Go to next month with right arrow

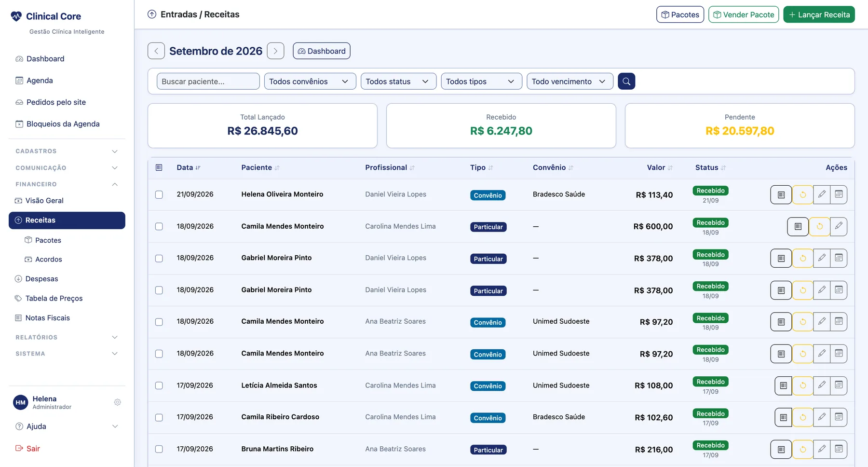[x=275, y=51]
